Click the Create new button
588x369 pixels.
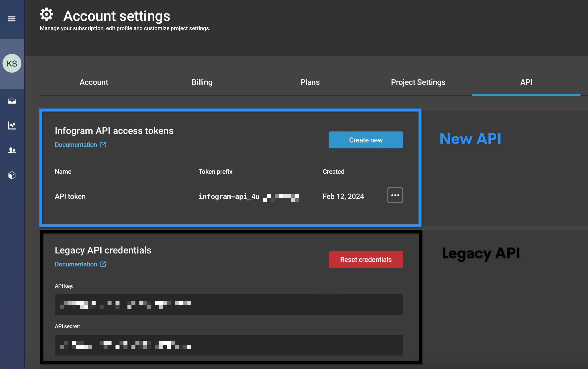click(366, 140)
